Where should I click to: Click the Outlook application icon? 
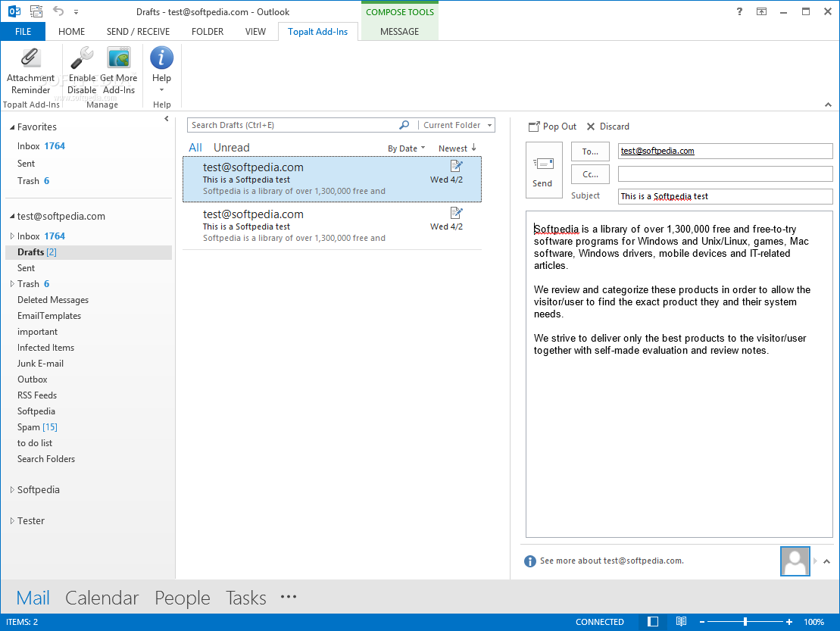(14, 11)
